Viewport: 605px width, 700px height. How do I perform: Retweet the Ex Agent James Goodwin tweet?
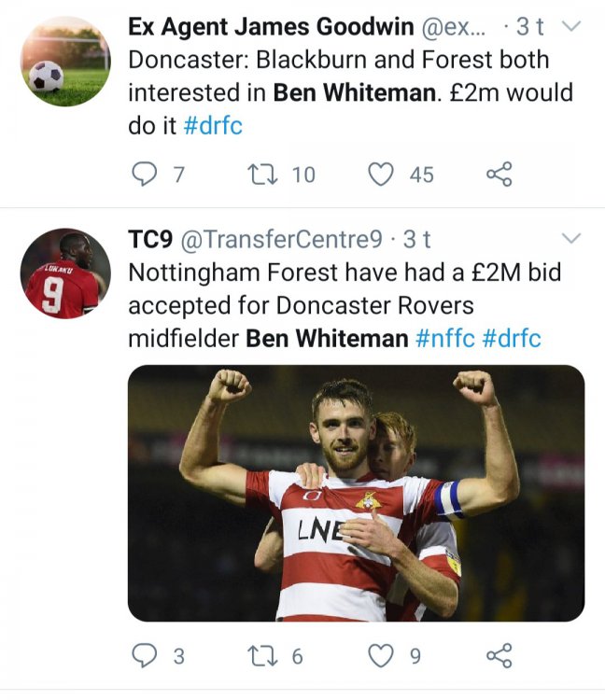pyautogui.click(x=259, y=174)
